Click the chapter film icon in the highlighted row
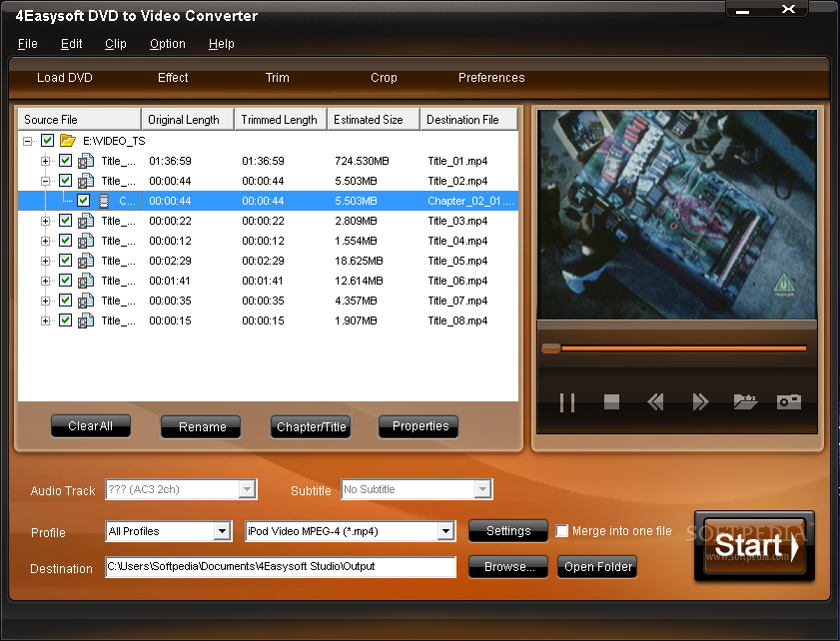 click(104, 201)
